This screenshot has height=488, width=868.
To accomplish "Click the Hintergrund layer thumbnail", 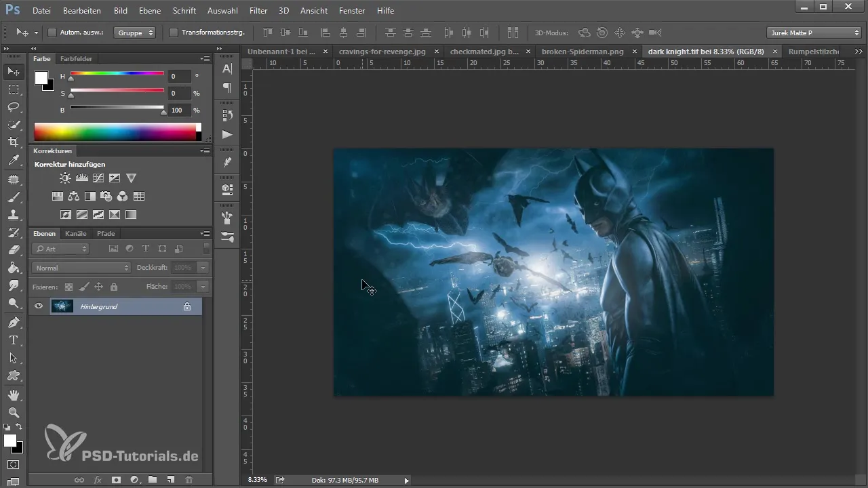I will (x=62, y=306).
